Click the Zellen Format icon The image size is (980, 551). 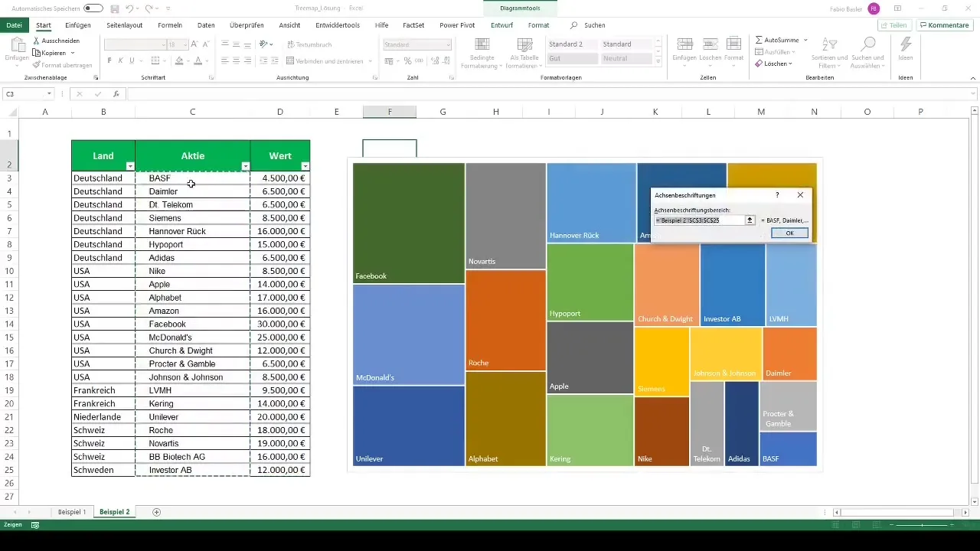[733, 44]
